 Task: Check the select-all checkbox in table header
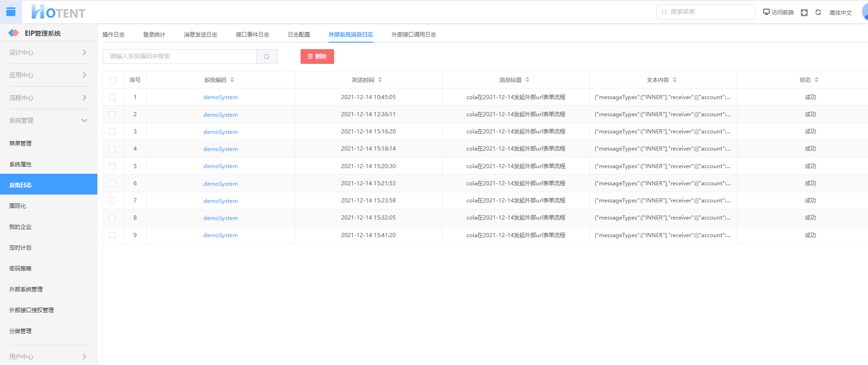tap(113, 80)
